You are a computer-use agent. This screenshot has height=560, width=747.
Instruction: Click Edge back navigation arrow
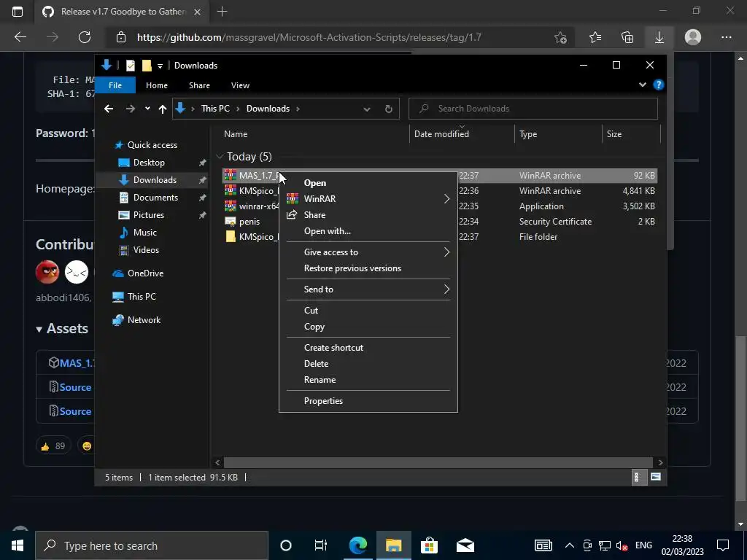(20, 37)
